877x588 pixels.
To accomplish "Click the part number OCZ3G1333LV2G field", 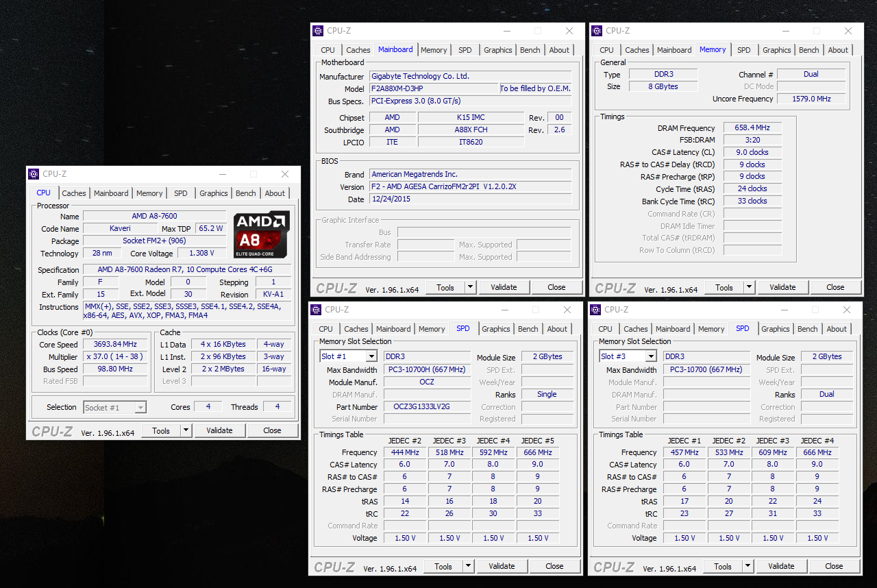I will pos(427,406).
